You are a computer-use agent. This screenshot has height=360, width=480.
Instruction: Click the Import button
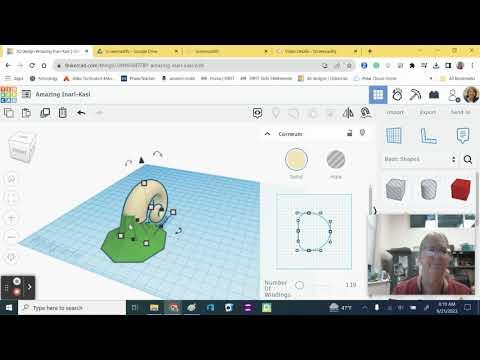395,112
